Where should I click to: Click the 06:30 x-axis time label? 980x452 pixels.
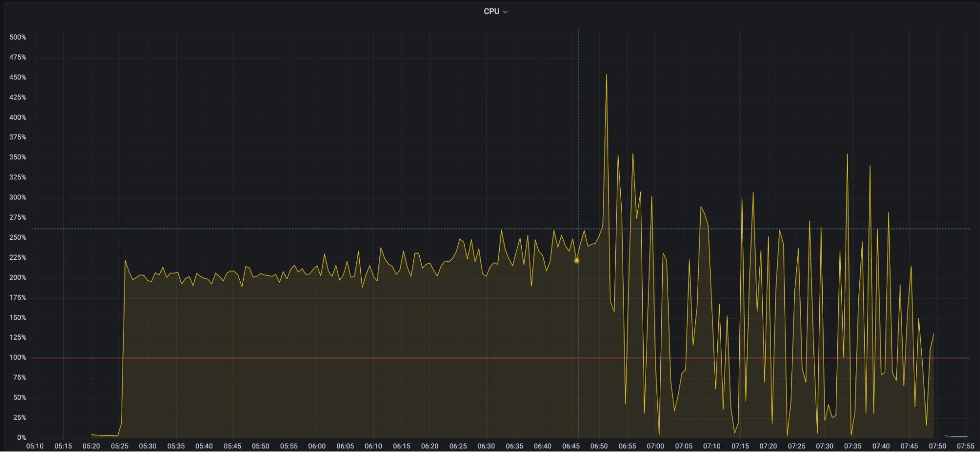click(486, 446)
